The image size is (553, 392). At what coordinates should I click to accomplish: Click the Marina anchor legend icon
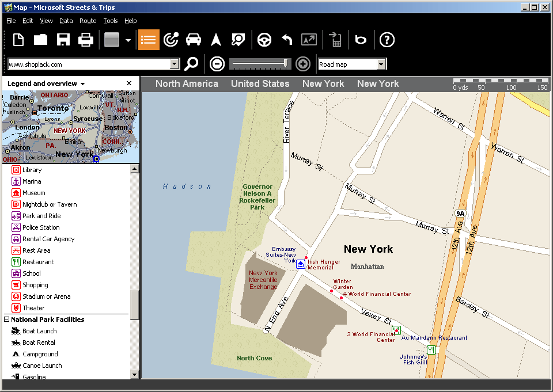16,181
